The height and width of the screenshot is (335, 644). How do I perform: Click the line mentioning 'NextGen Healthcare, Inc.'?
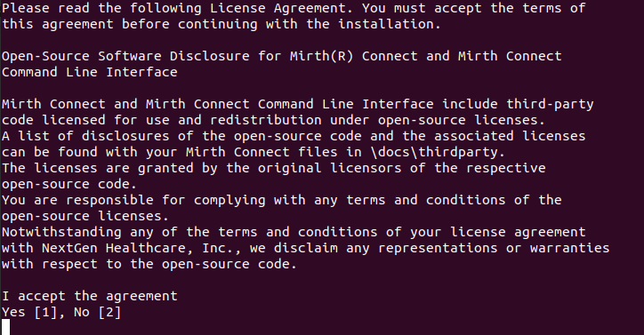click(x=306, y=248)
